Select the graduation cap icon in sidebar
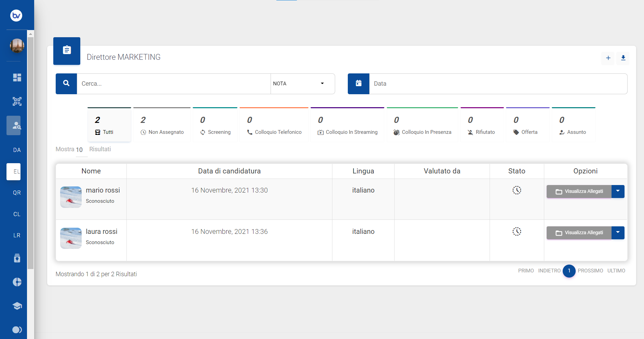644x339 pixels. (x=17, y=306)
